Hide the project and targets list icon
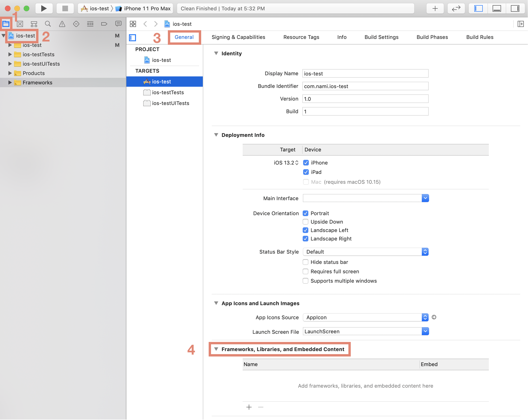This screenshot has width=528, height=420. (x=132, y=37)
